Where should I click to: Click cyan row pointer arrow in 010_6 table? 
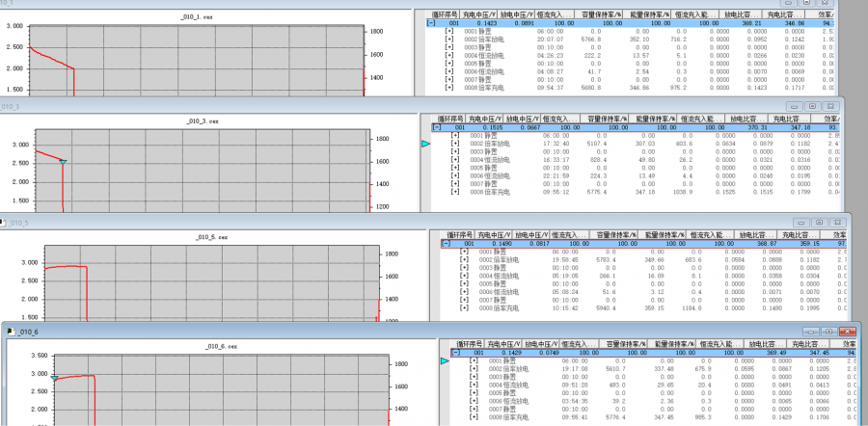[444, 360]
